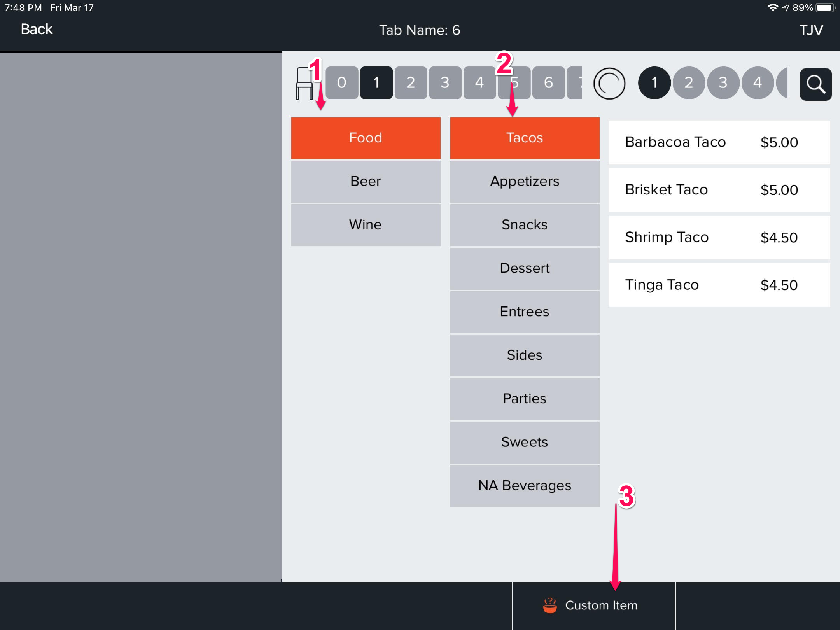Screen dimensions: 840x630
Task: Add Shrimp Taco to the tab
Action: pyautogui.click(x=719, y=237)
